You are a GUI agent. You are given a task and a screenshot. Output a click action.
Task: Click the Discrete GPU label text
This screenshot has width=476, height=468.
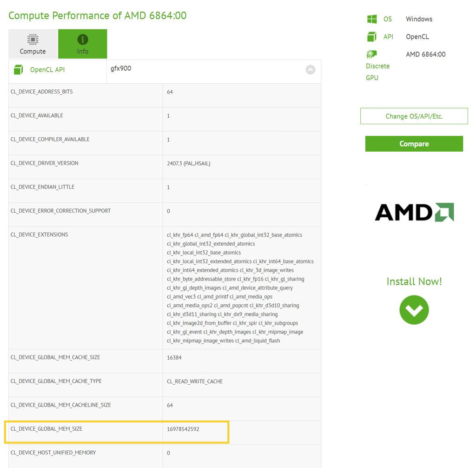377,72
